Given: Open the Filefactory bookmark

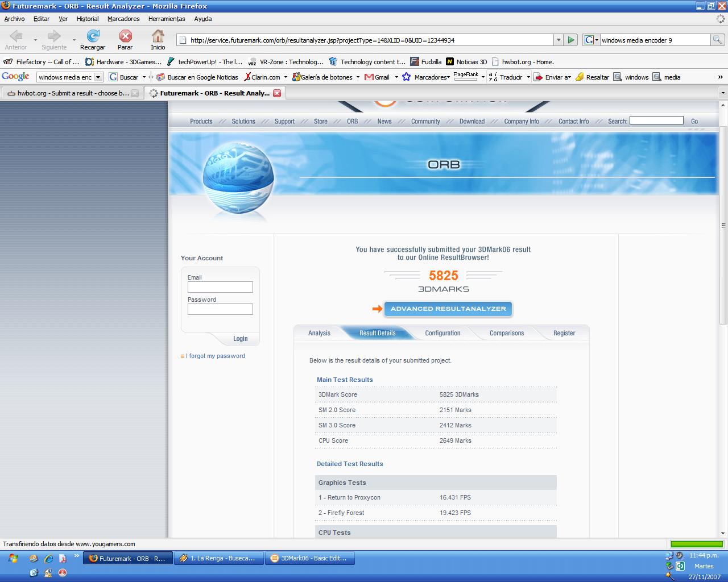Looking at the screenshot, I should 41,62.
